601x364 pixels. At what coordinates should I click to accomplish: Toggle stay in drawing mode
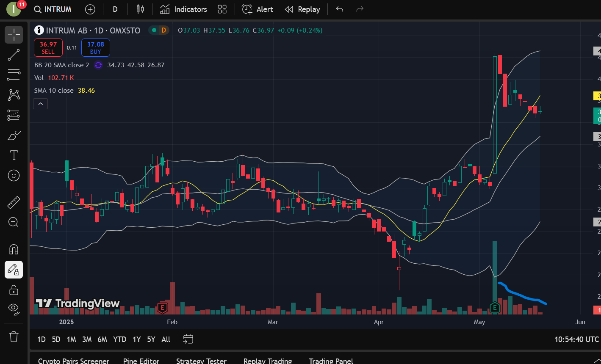[x=14, y=270]
